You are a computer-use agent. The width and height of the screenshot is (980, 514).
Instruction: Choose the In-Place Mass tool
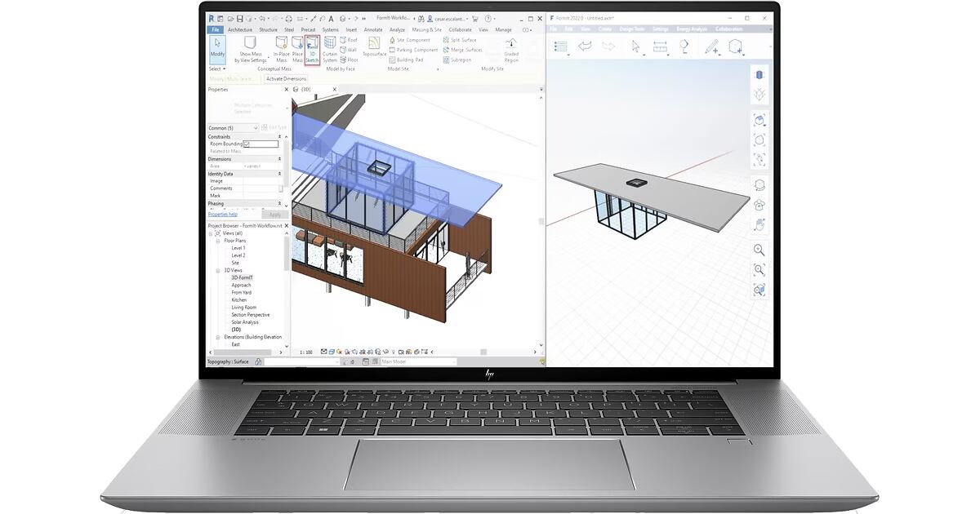281,49
